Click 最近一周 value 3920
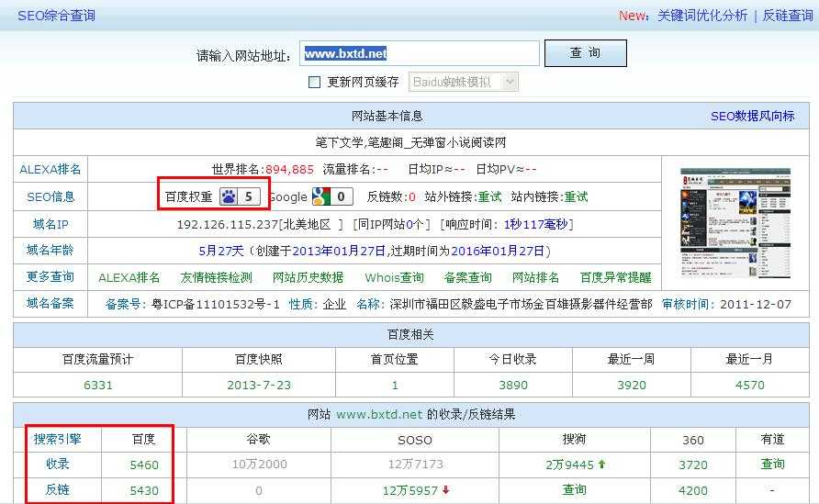819x504 pixels. (632, 386)
